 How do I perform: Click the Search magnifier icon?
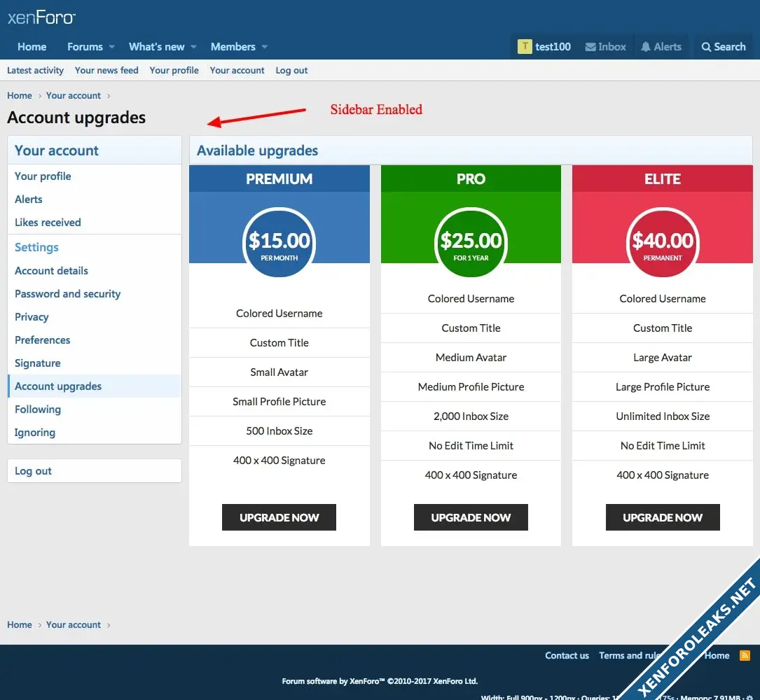click(706, 47)
